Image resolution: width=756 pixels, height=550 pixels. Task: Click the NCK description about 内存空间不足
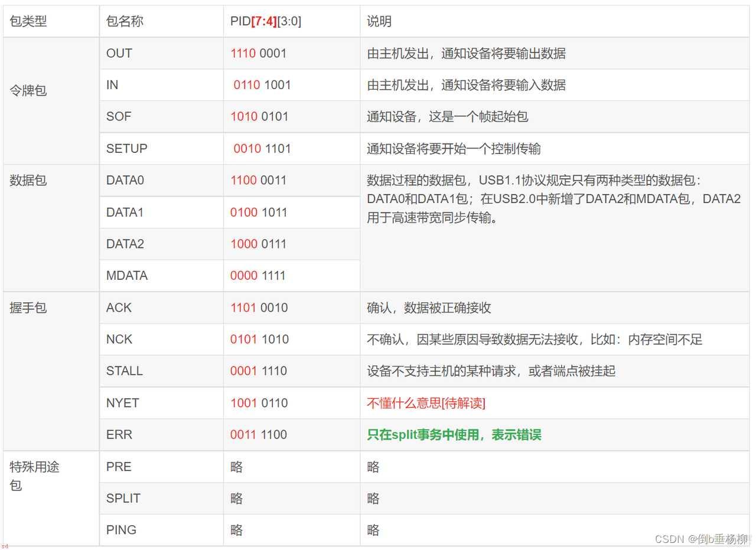click(535, 339)
